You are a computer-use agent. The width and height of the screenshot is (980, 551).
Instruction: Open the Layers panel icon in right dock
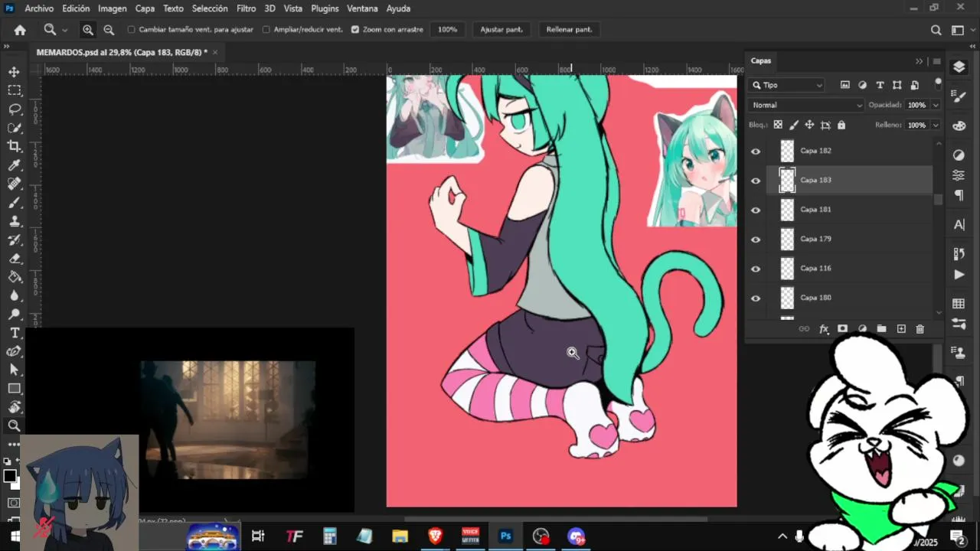click(959, 67)
